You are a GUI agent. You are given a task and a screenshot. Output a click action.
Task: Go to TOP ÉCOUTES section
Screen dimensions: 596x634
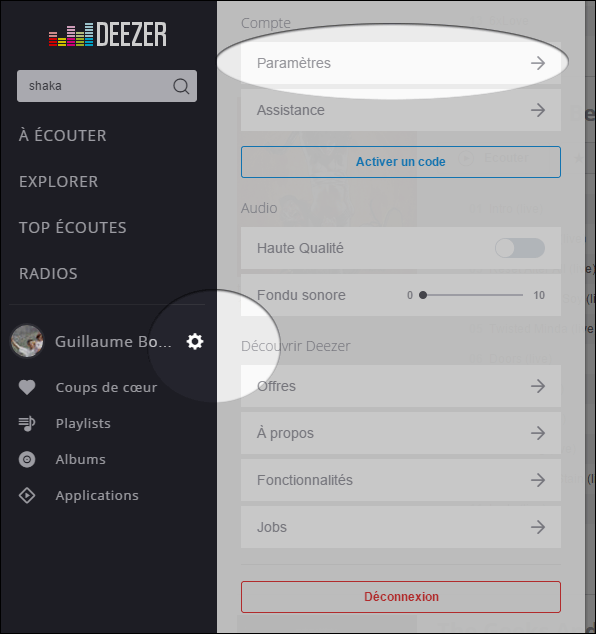coord(73,228)
